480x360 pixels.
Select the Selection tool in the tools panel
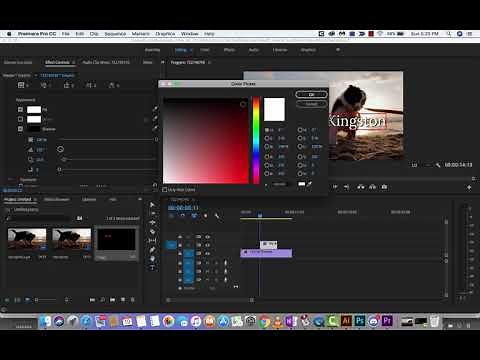coord(152,205)
